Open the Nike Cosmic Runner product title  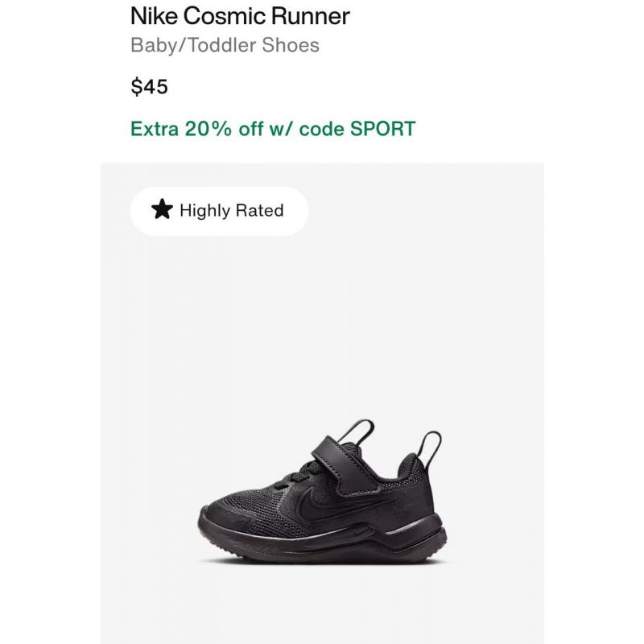point(240,16)
